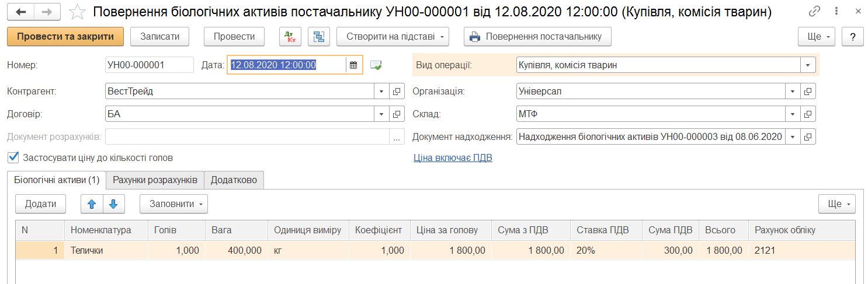Move table row up

(92, 204)
